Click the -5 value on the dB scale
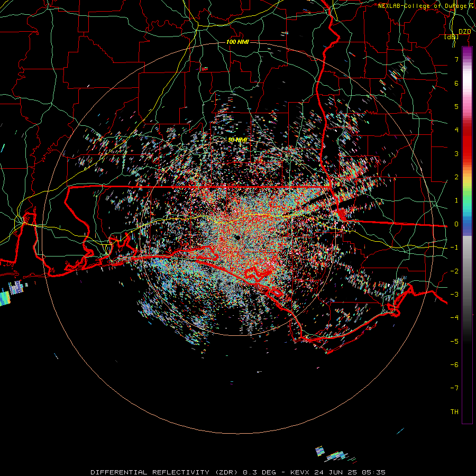The height and width of the screenshot is (476, 476). click(x=454, y=342)
